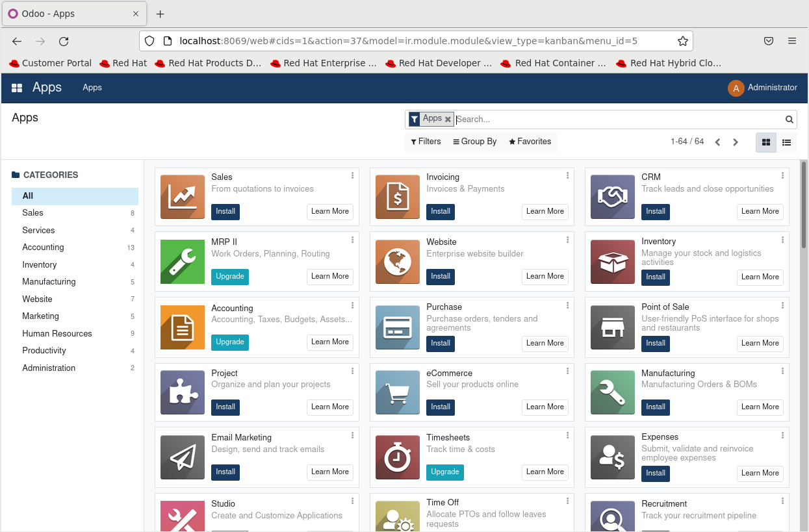This screenshot has width=809, height=532.
Task: Open the Customer Portal bookmark
Action: click(x=51, y=63)
